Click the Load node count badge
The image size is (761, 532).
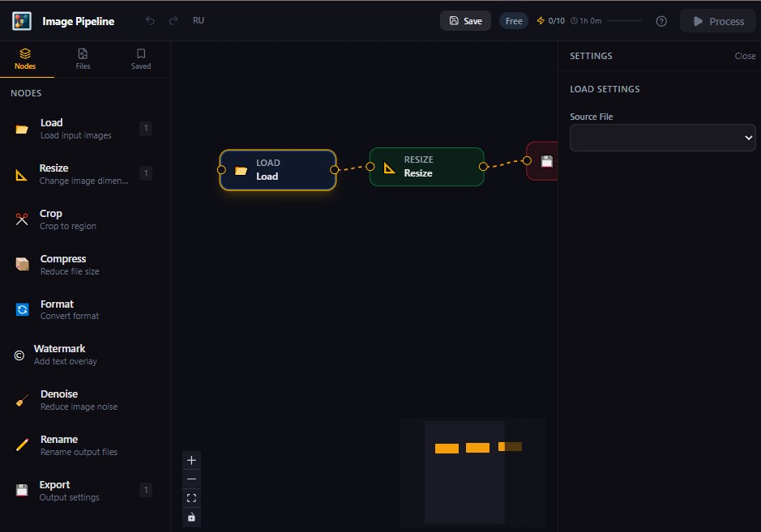tap(146, 129)
